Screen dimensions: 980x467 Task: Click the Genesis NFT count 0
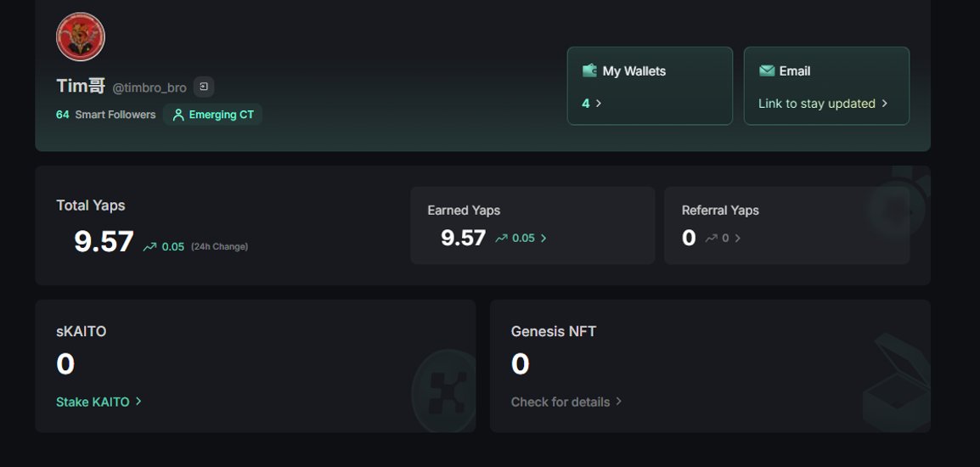click(520, 364)
